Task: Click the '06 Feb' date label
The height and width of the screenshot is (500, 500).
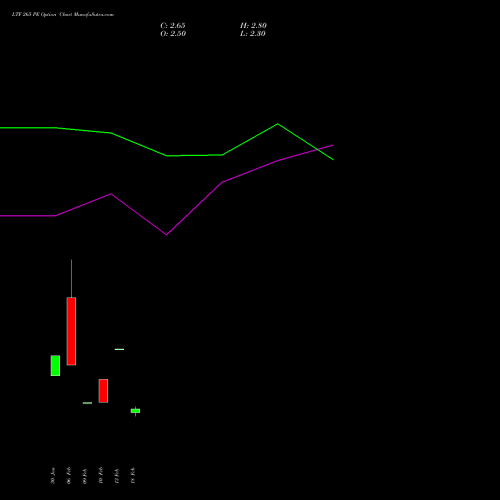Action: click(69, 476)
